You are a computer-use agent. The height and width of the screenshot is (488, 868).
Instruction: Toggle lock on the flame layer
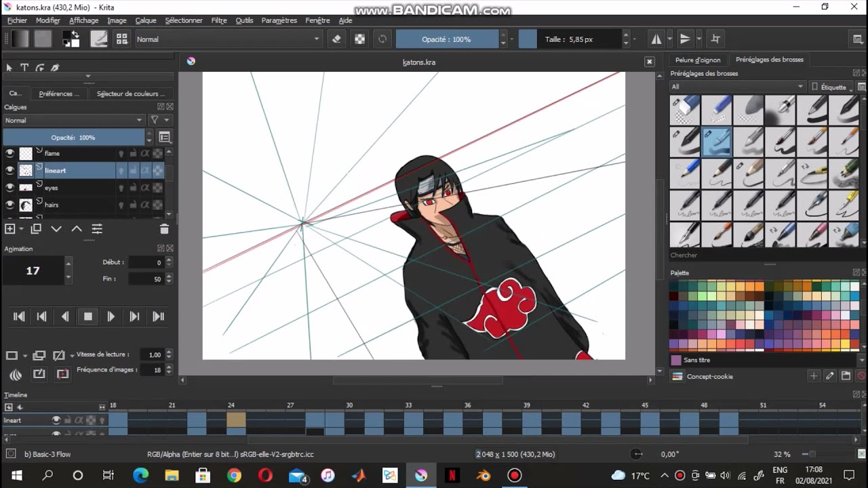pyautogui.click(x=133, y=154)
